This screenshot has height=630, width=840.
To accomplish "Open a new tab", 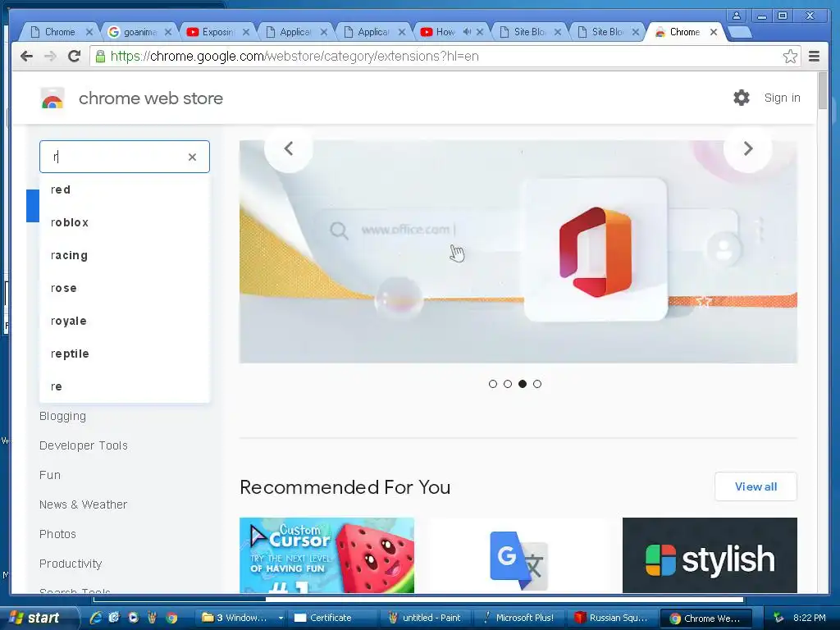I will point(741,33).
